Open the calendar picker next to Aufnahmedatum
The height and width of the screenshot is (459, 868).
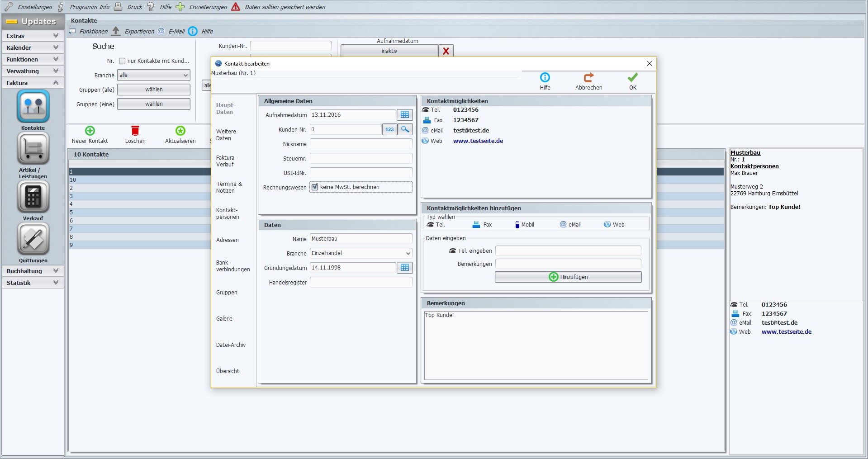(404, 115)
